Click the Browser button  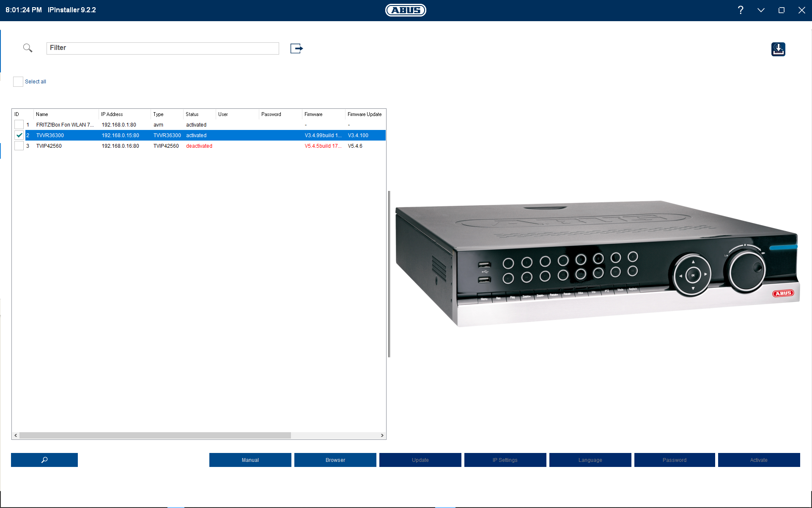pos(335,460)
